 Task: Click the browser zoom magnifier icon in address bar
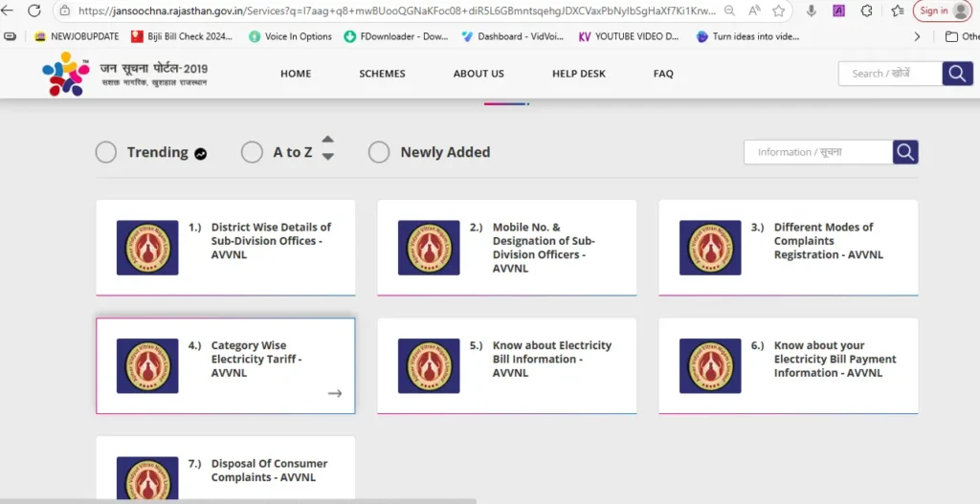729,11
